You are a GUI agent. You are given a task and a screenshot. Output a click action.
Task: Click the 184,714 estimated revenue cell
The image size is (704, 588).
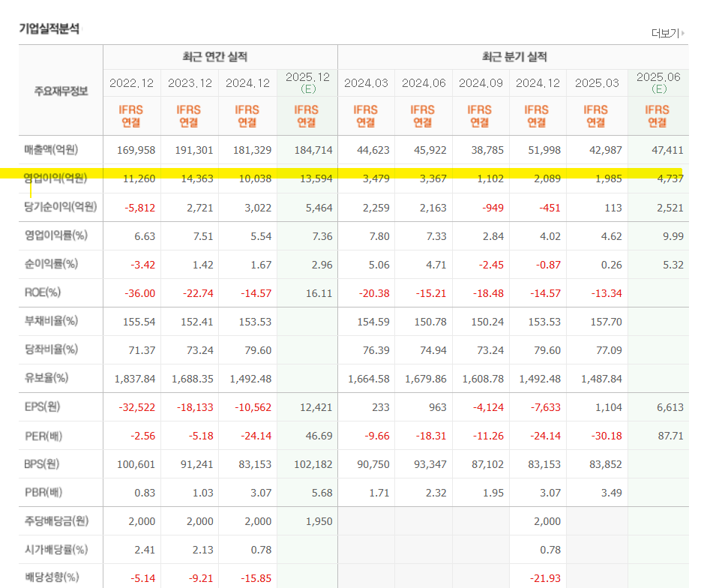[x=313, y=151]
